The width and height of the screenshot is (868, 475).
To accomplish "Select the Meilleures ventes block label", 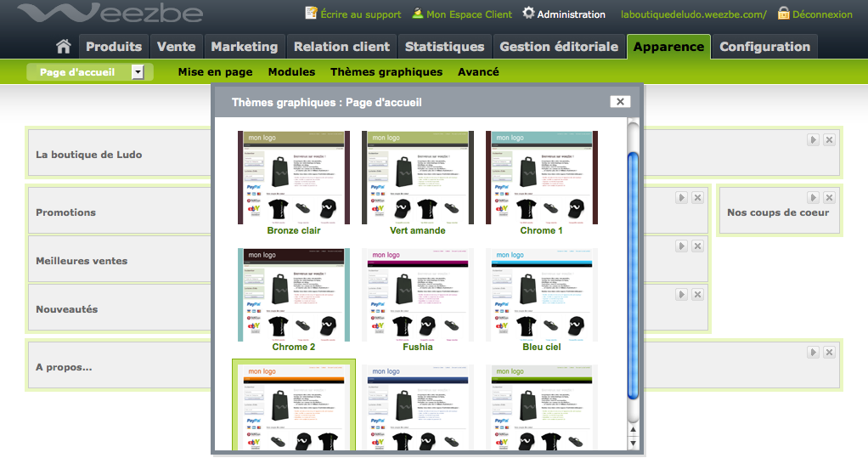I will (82, 261).
